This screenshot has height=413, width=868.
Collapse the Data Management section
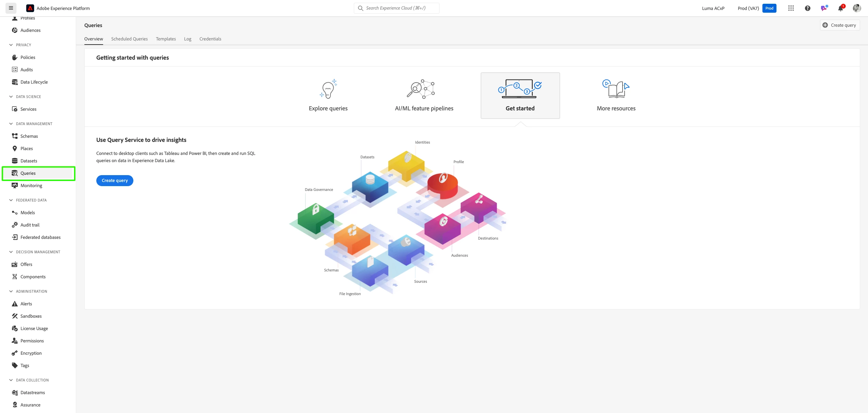point(11,124)
